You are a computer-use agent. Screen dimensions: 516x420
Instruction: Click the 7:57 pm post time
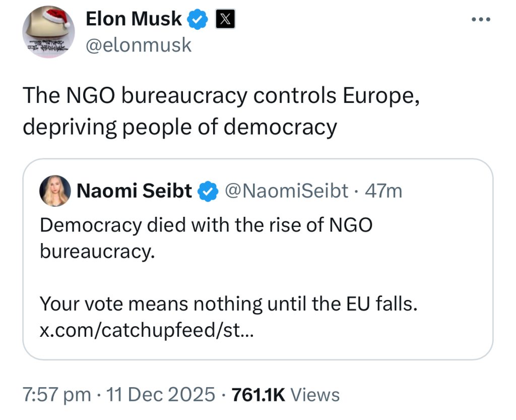pos(56,394)
